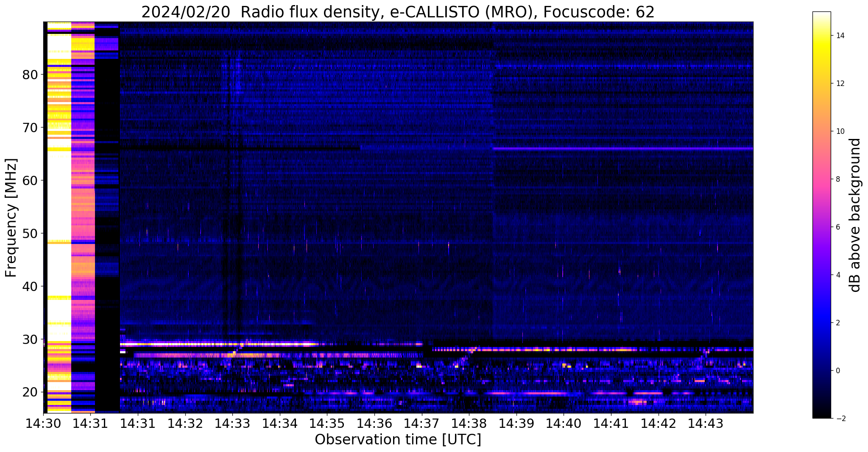This screenshot has width=868, height=452.
Task: Click the 14:36 time tick label
Action: pyautogui.click(x=374, y=423)
